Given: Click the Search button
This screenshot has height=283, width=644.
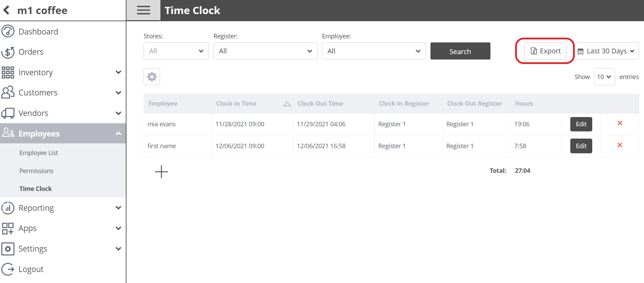Looking at the screenshot, I should coord(460,51).
